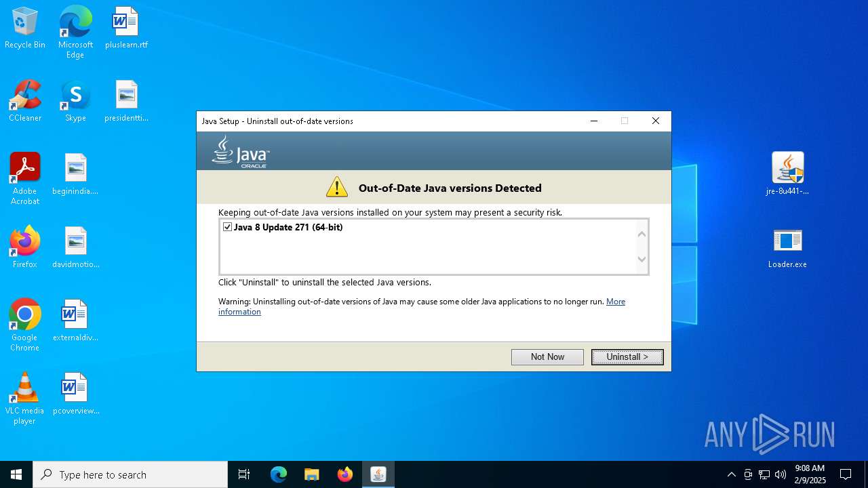This screenshot has width=868, height=488.
Task: Open Recycle Bin desktop icon
Action: pos(25,28)
